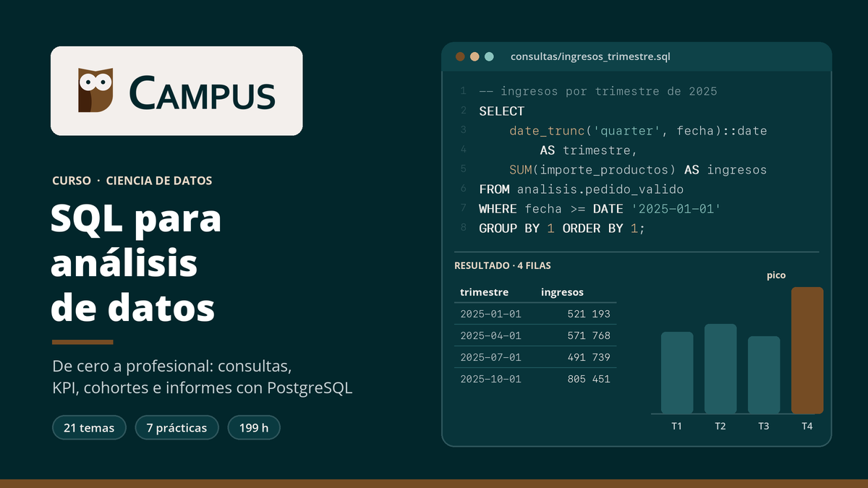Click the T4 axis label
This screenshot has width=868, height=488.
coord(807,426)
